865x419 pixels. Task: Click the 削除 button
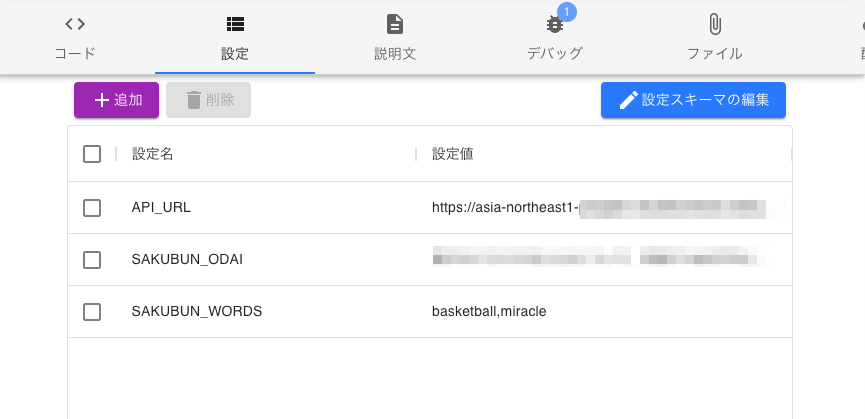[209, 100]
